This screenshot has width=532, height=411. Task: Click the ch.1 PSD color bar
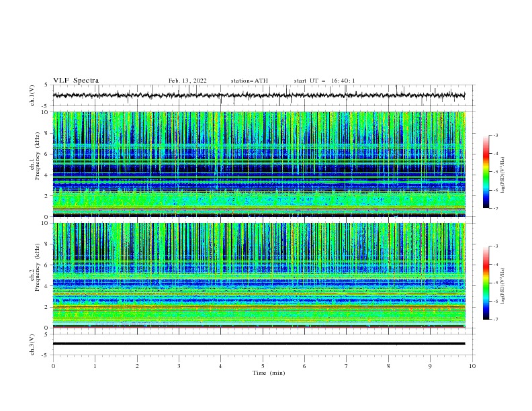[x=486, y=172]
